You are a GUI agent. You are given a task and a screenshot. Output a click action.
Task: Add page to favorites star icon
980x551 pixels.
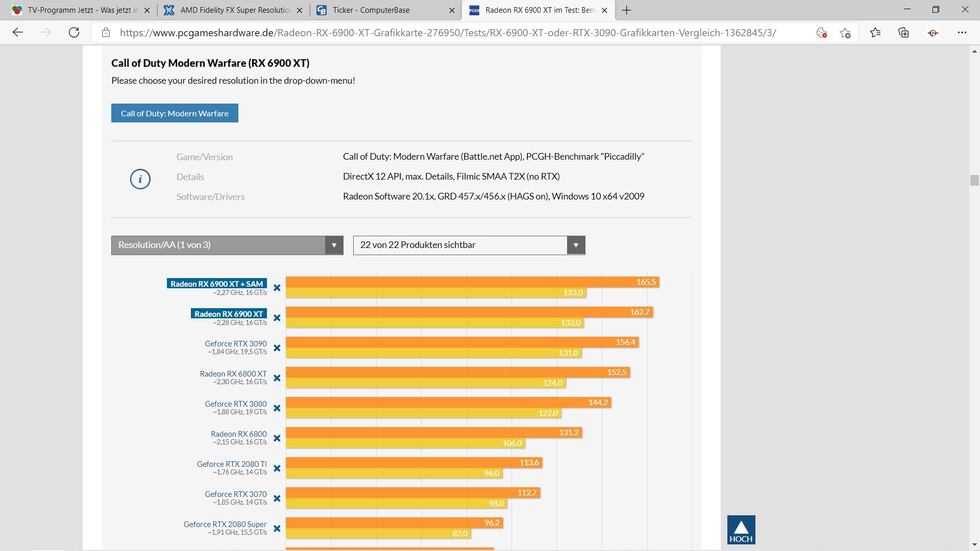(845, 33)
